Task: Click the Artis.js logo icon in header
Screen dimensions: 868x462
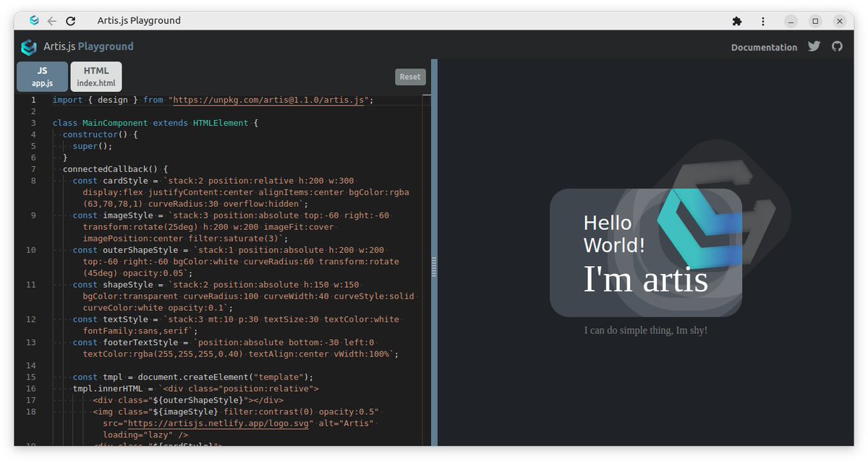Action: 29,47
